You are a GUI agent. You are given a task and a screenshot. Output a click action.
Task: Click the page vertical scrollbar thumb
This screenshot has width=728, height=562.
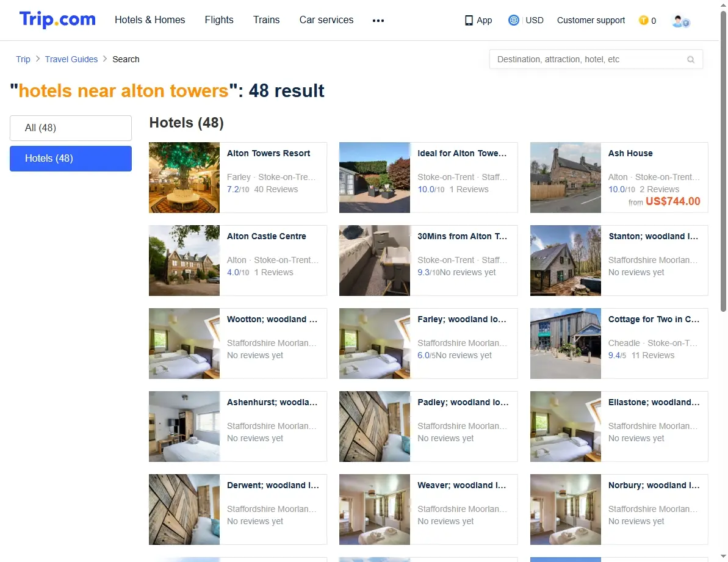click(x=723, y=162)
